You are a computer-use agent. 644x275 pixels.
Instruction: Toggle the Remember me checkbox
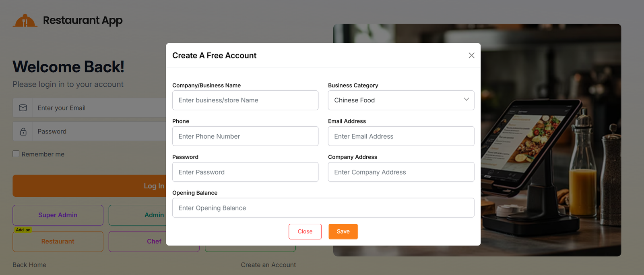tap(16, 154)
